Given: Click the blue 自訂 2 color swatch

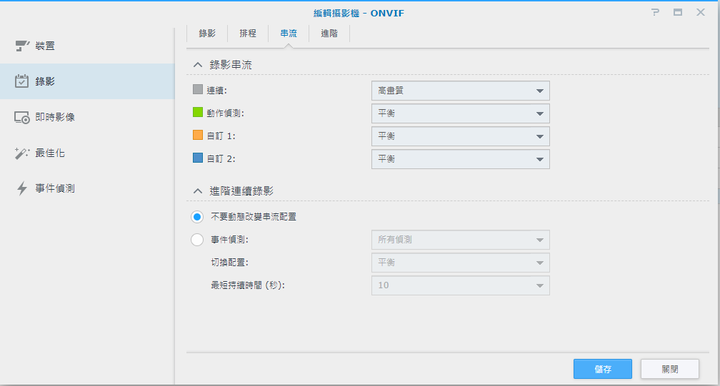Looking at the screenshot, I should pyautogui.click(x=198, y=158).
